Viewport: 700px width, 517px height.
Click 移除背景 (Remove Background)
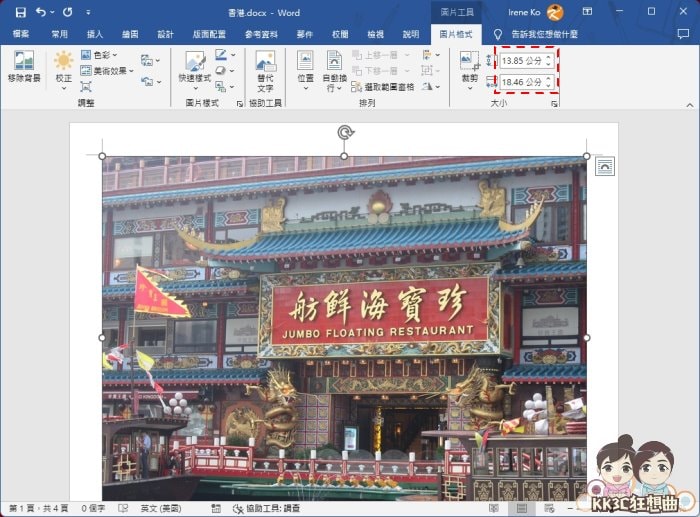point(24,67)
